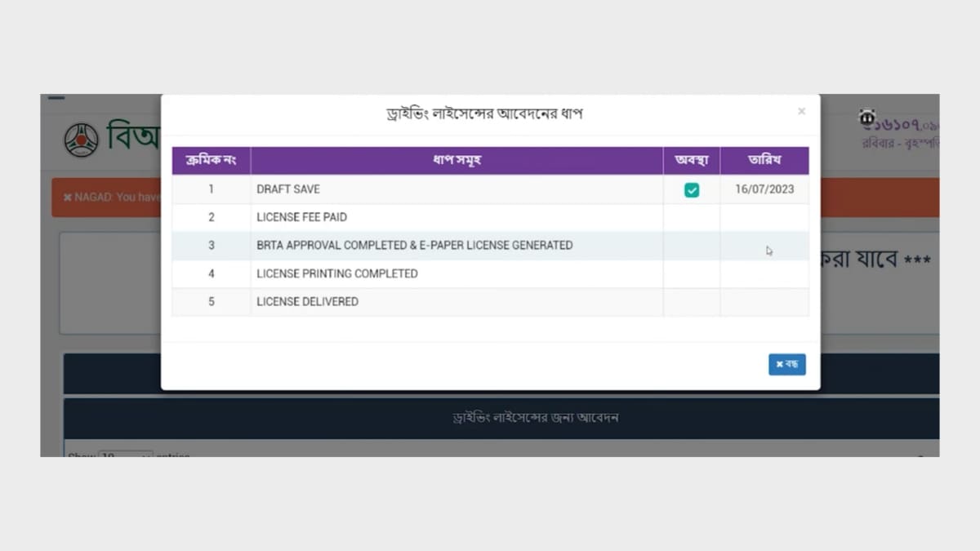Viewport: 980px width, 551px height.
Task: Click the empty status cell for LICENSE FEE PAID
Action: (x=692, y=217)
